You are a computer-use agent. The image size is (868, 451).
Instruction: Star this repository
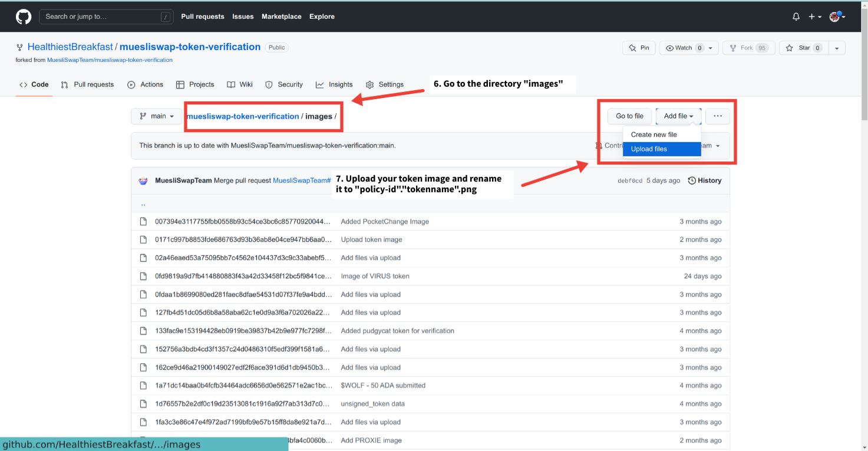tap(803, 48)
